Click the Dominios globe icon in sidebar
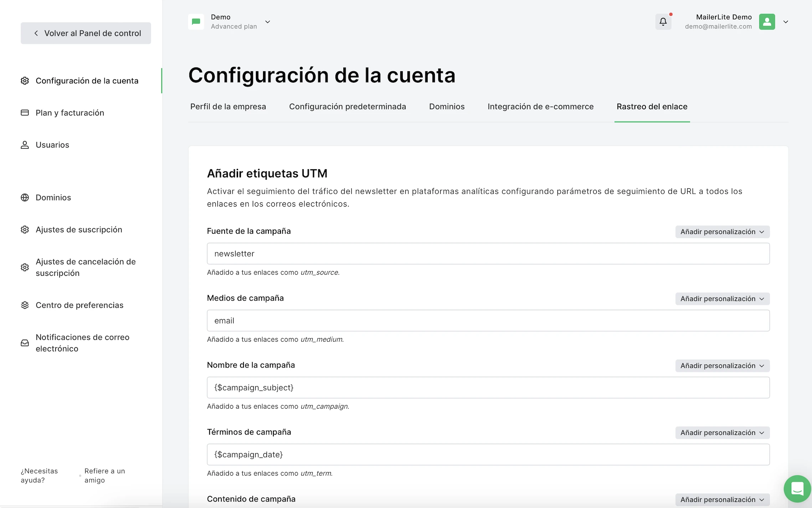This screenshot has height=508, width=812. [25, 197]
